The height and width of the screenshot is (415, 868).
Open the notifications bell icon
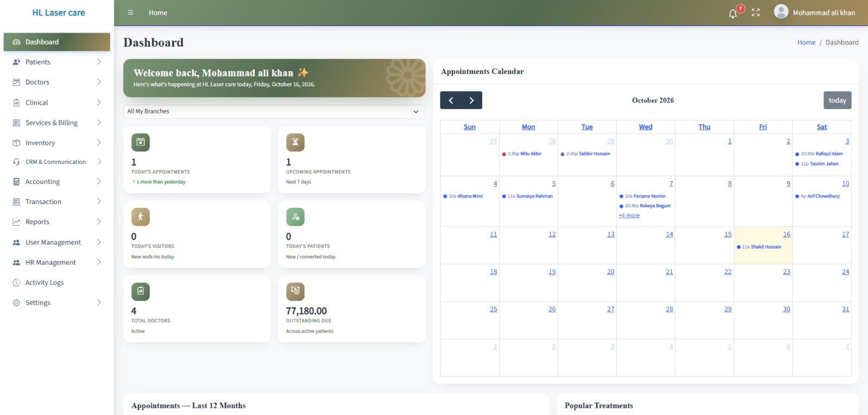[732, 13]
